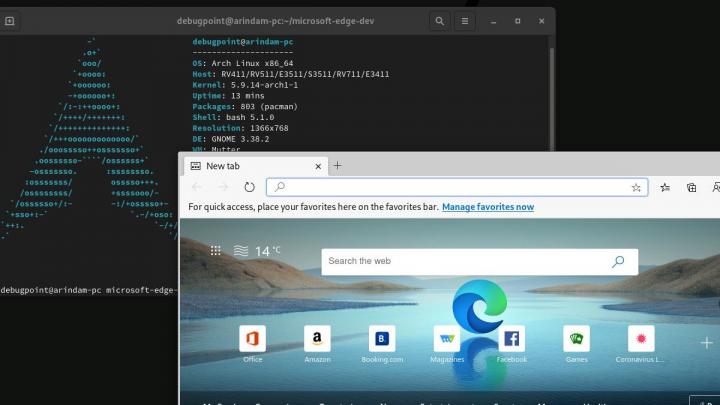Launch the Games quick link tile
Viewport: 720px width, 405px height.
576,339
